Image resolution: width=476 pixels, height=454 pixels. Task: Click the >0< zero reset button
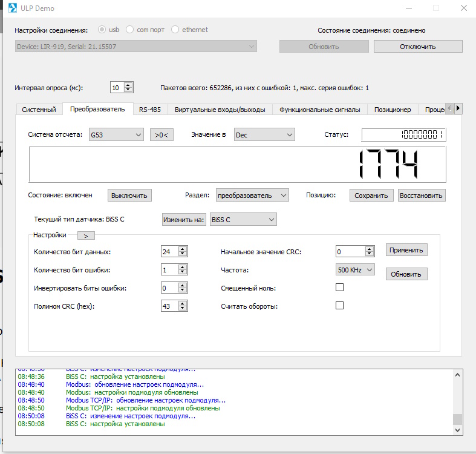click(x=161, y=135)
